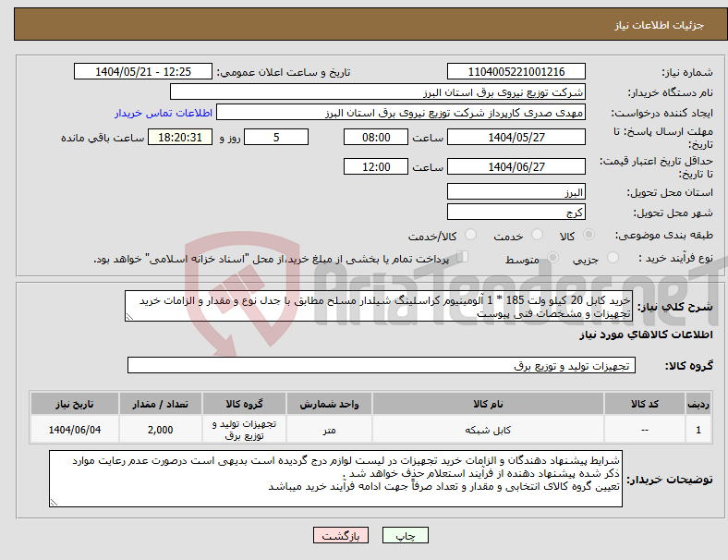
Task: Click the request creator name field
Action: pyautogui.click(x=401, y=113)
